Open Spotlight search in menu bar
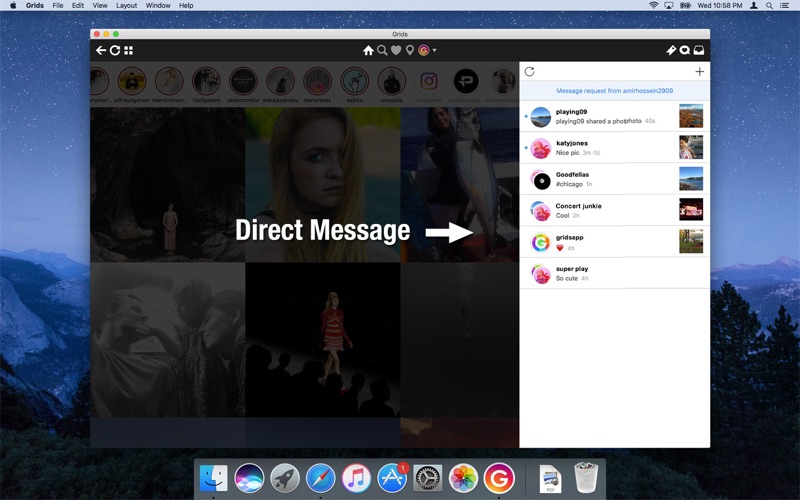Screen dimensions: 800x500 (x=769, y=6)
